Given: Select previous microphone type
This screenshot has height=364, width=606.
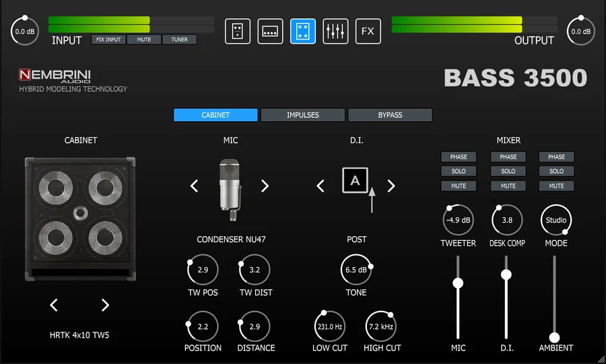Looking at the screenshot, I should 195,186.
